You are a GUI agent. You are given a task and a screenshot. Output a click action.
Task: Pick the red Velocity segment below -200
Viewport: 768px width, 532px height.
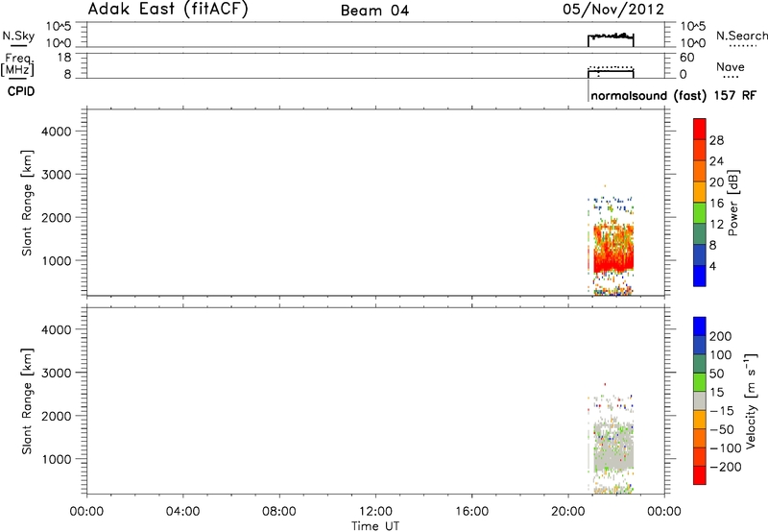tap(700, 475)
